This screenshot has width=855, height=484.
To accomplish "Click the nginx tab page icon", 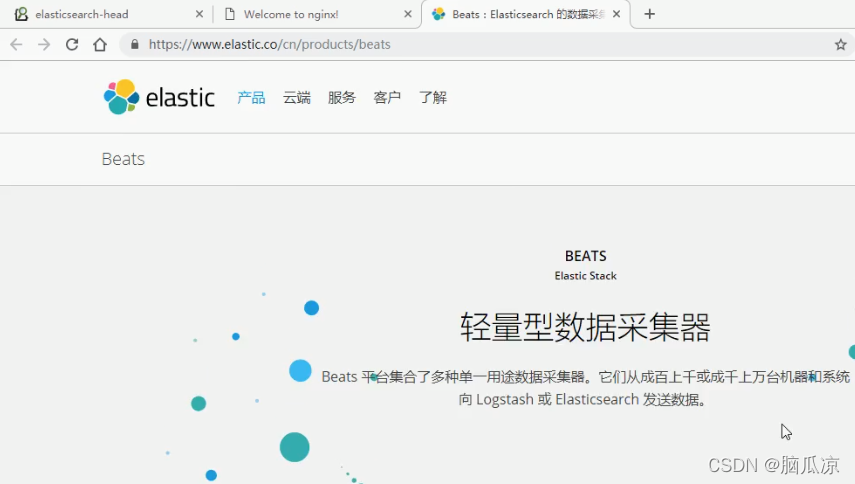I will 230,14.
